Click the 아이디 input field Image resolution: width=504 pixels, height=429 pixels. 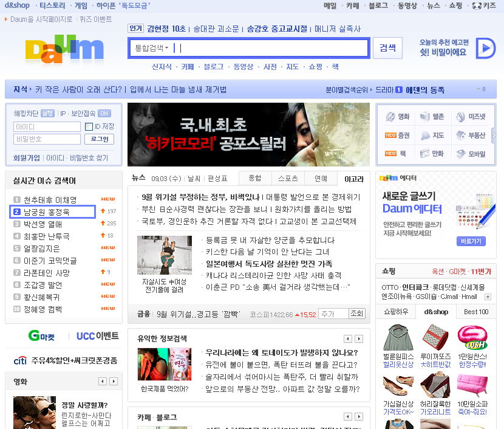tap(47, 127)
